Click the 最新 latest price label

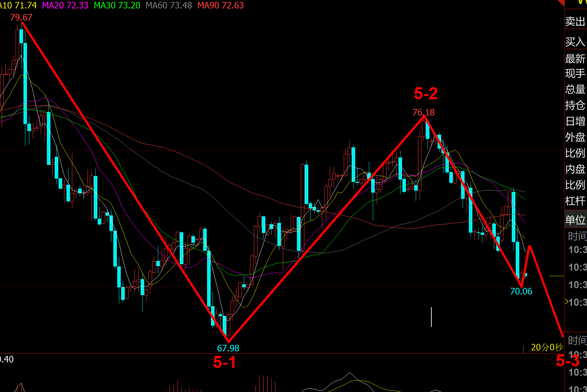(575, 59)
